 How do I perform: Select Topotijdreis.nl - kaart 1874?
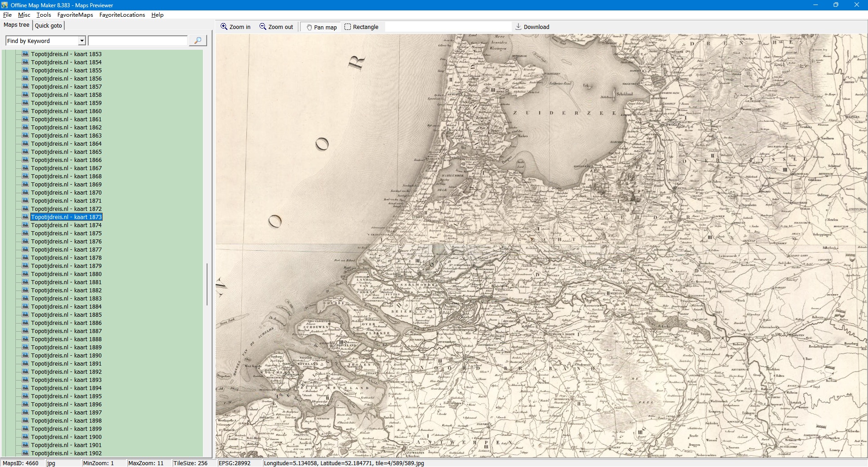point(66,225)
